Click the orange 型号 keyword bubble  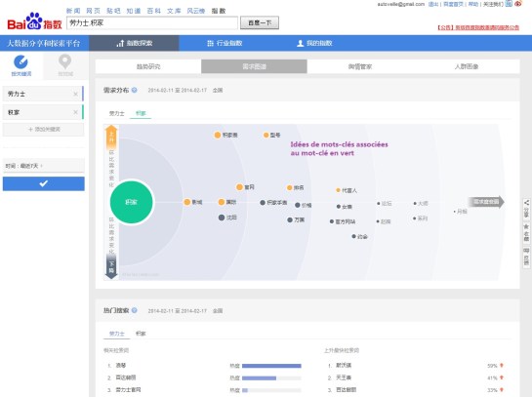tap(266, 135)
